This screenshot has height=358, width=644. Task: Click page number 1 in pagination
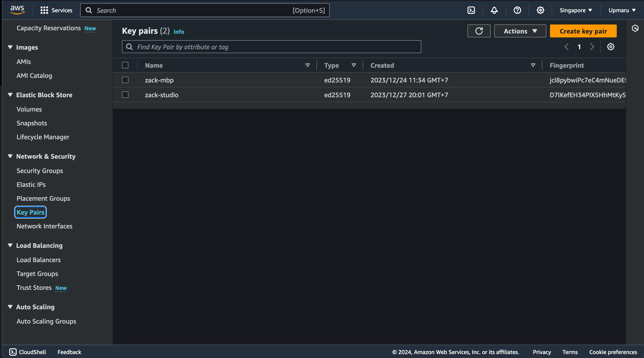[579, 47]
